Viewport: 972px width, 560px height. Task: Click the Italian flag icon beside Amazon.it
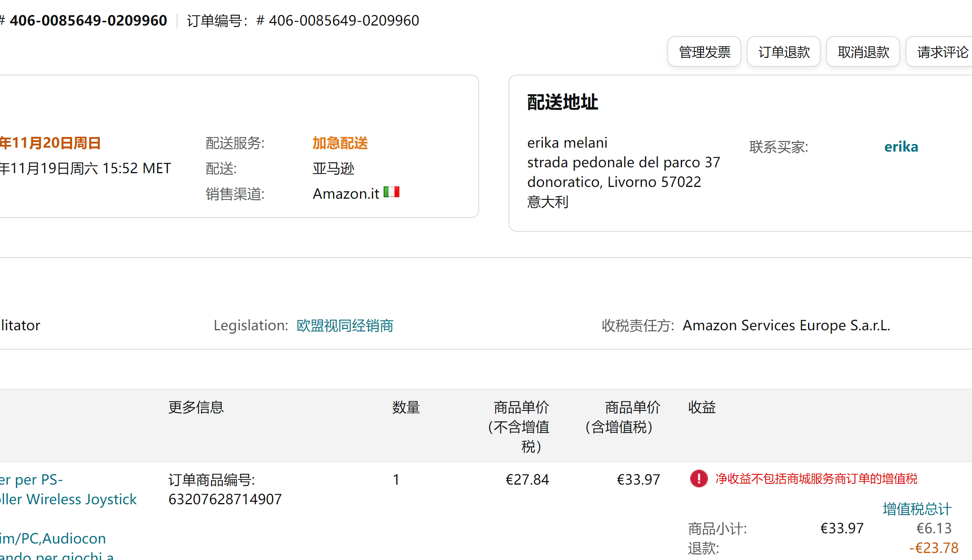pyautogui.click(x=391, y=192)
